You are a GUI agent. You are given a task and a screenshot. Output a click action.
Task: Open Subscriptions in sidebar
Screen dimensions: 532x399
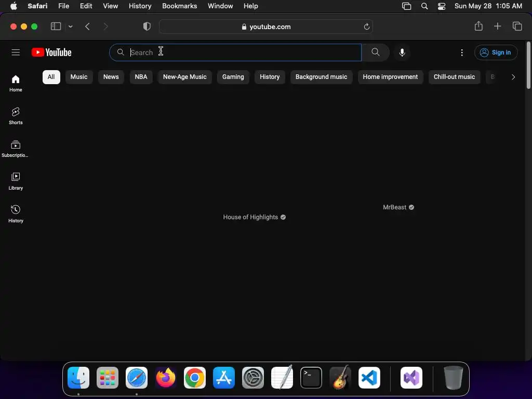[16, 149]
